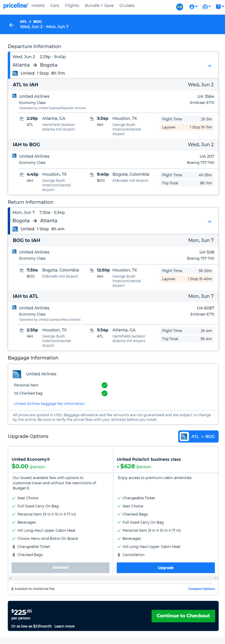225x644 pixels.
Task: Click Trip Total 9h 4m row
Action: (187, 339)
